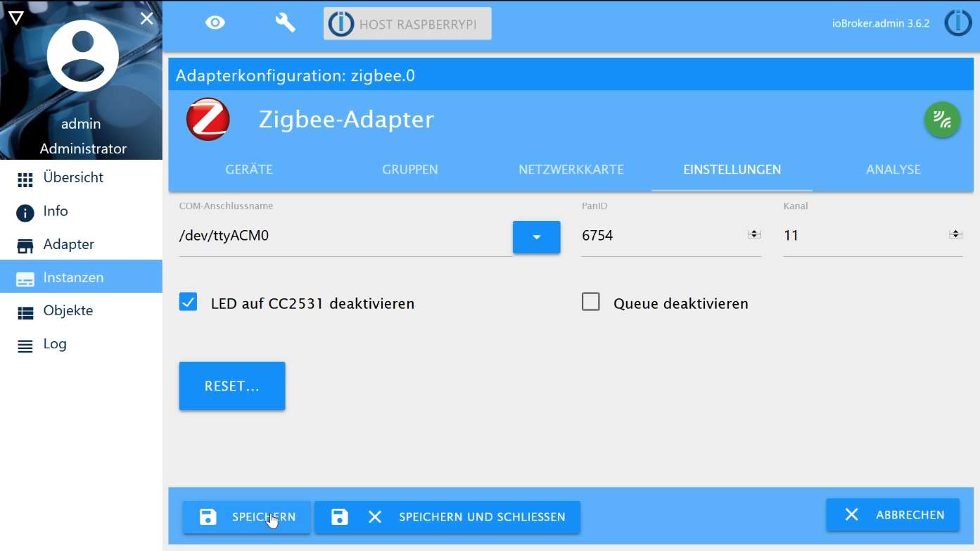Click the eye visibility icon in top bar

[215, 23]
